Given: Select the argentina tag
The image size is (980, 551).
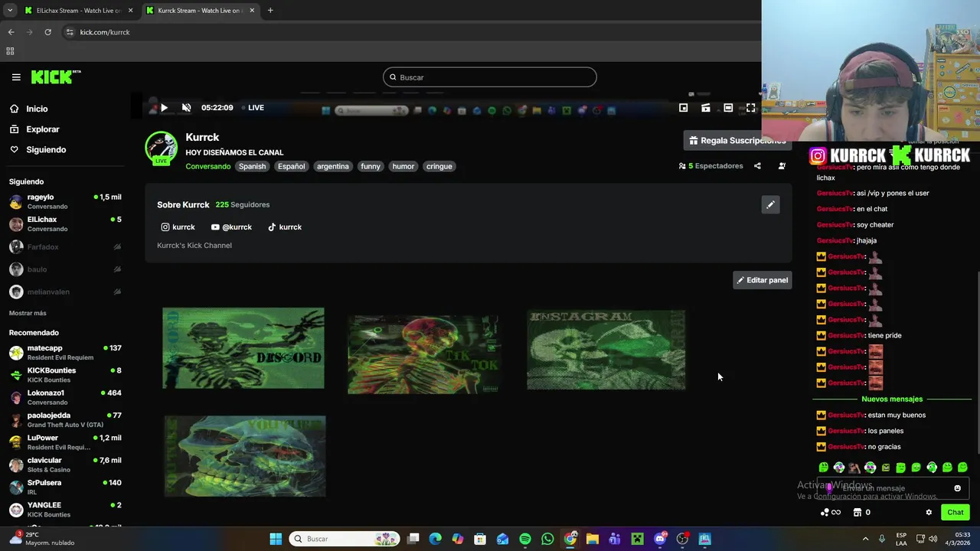Looking at the screenshot, I should 332,166.
